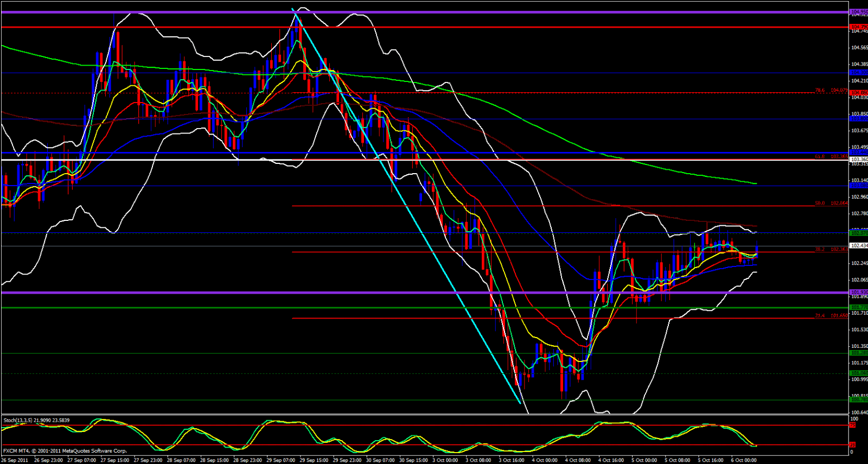
Task: Select the current price 102.434 tag
Action: (859, 246)
